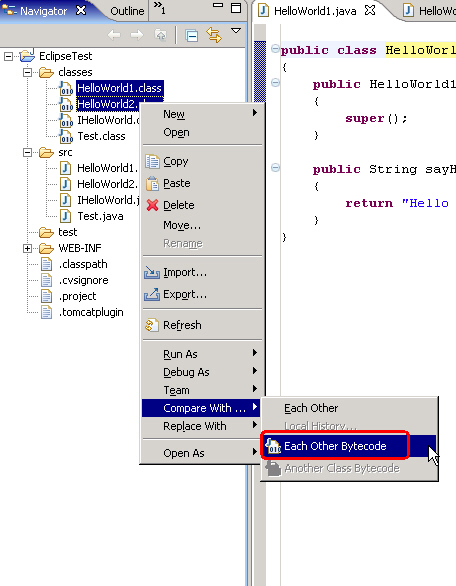The height and width of the screenshot is (586, 456).
Task: Maximize the Navigator panel
Action: coord(236,8)
